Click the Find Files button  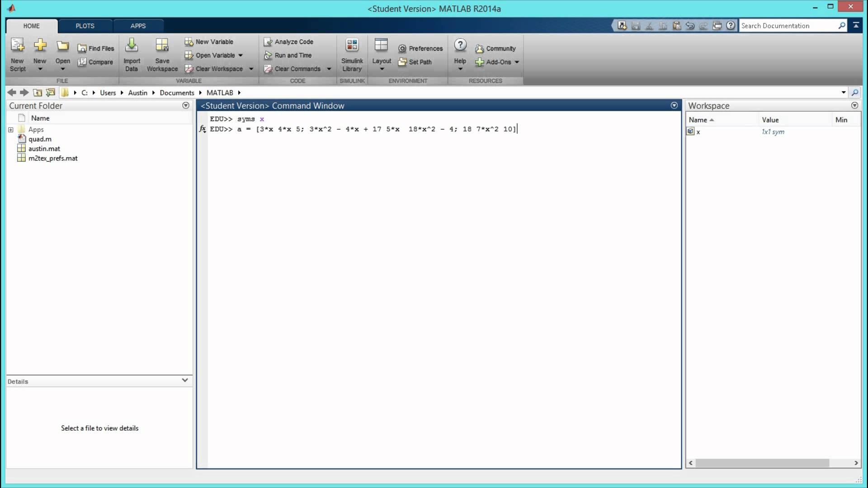(96, 48)
